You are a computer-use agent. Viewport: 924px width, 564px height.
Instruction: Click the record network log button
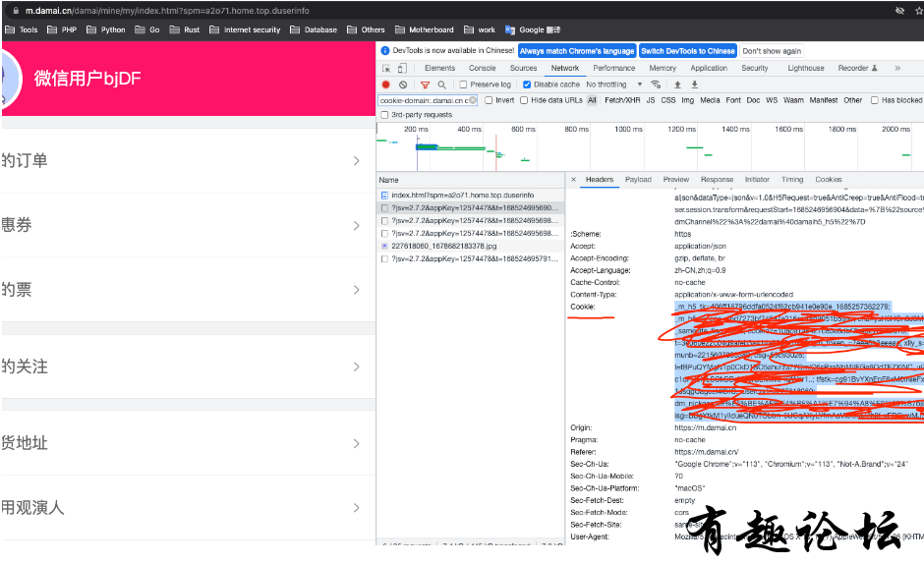point(386,85)
